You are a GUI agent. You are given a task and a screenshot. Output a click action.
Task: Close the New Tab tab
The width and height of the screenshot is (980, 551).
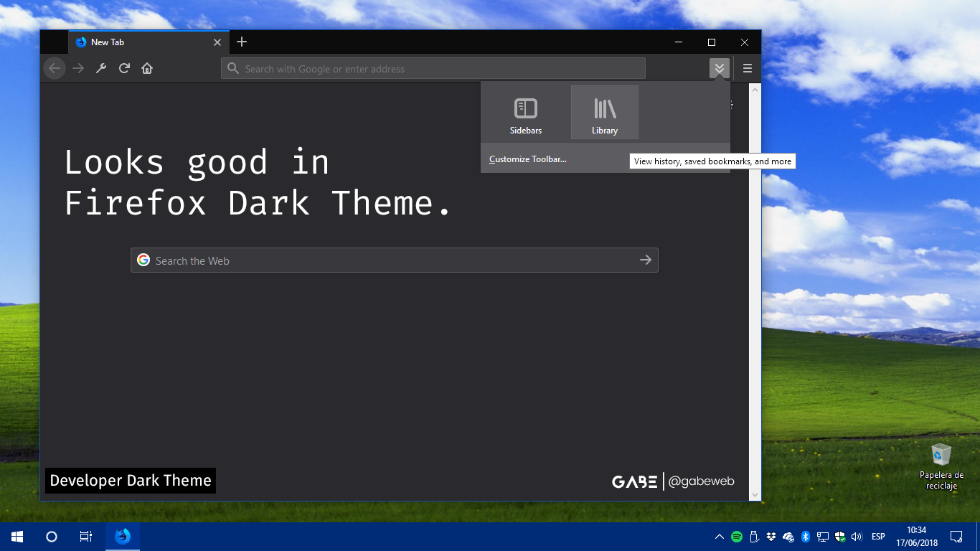[217, 42]
